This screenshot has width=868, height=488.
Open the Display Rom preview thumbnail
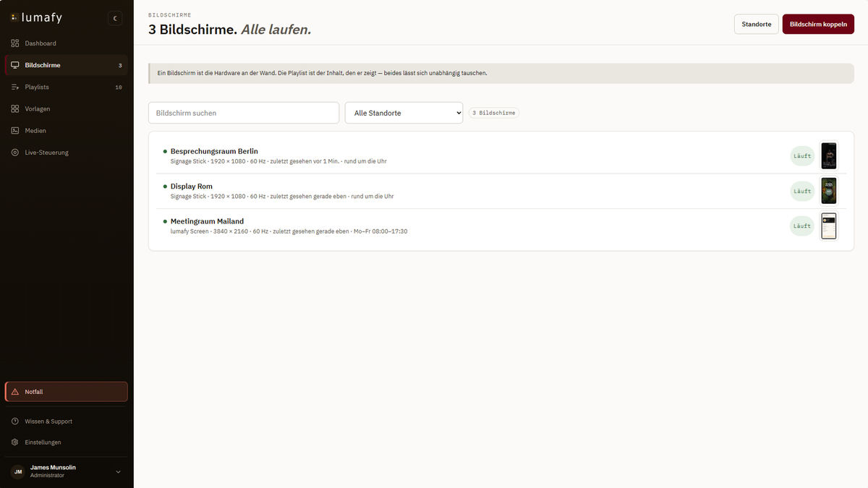[x=829, y=191]
